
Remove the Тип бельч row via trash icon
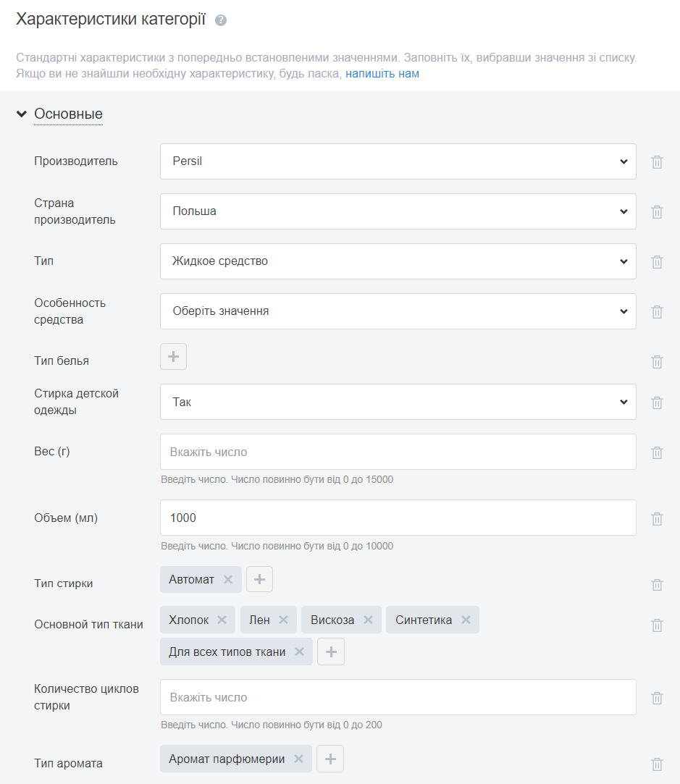[x=657, y=362]
